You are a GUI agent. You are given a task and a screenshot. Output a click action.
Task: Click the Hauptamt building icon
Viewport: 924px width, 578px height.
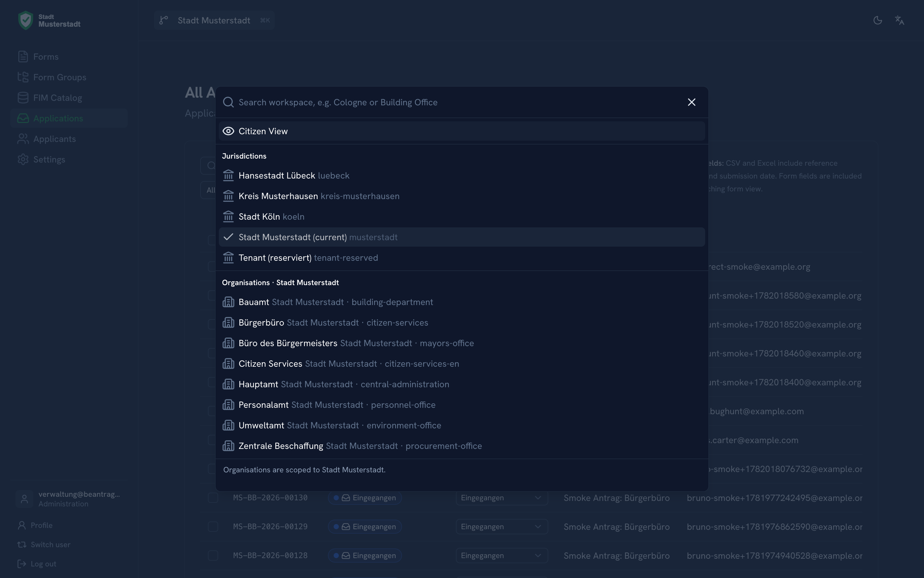[x=228, y=384]
